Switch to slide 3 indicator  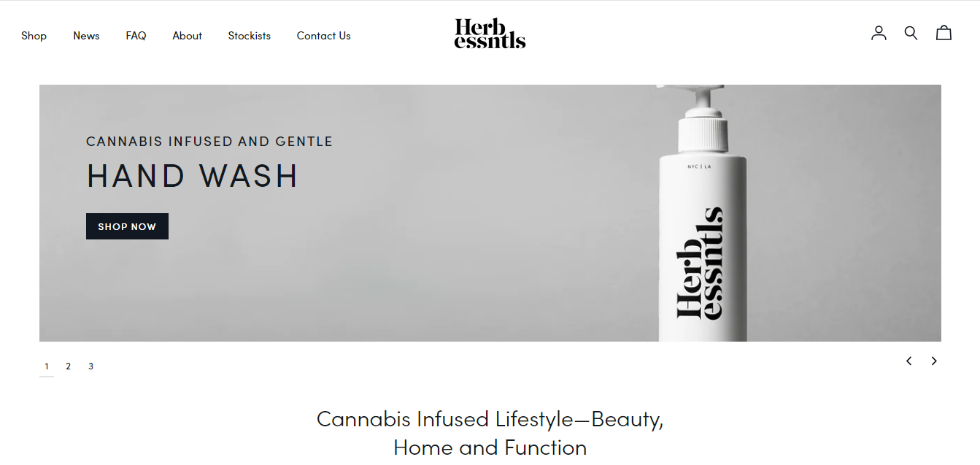(x=90, y=366)
